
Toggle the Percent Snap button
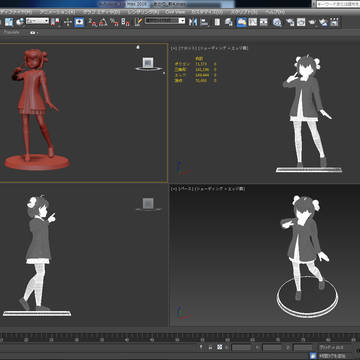coord(114,22)
